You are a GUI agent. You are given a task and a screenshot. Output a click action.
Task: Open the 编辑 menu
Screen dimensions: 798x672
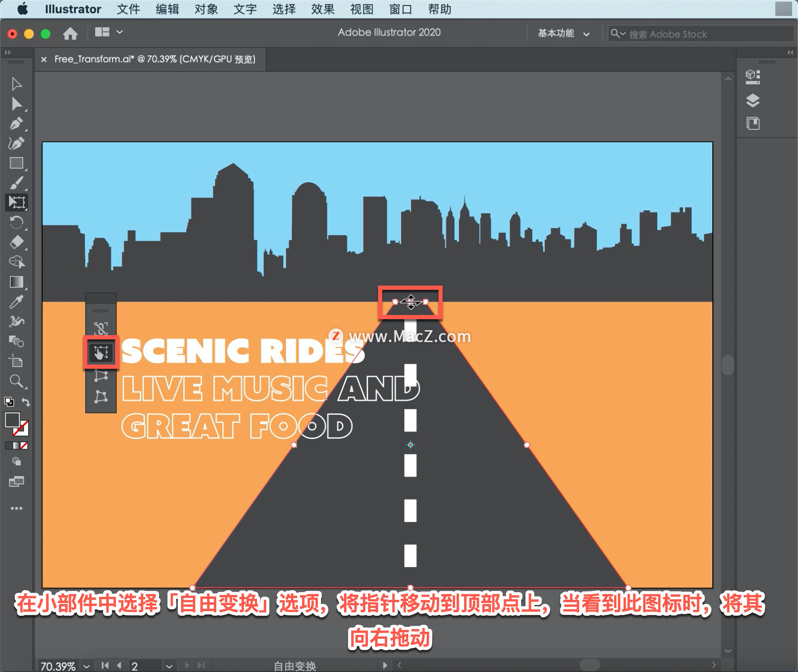[x=167, y=9]
